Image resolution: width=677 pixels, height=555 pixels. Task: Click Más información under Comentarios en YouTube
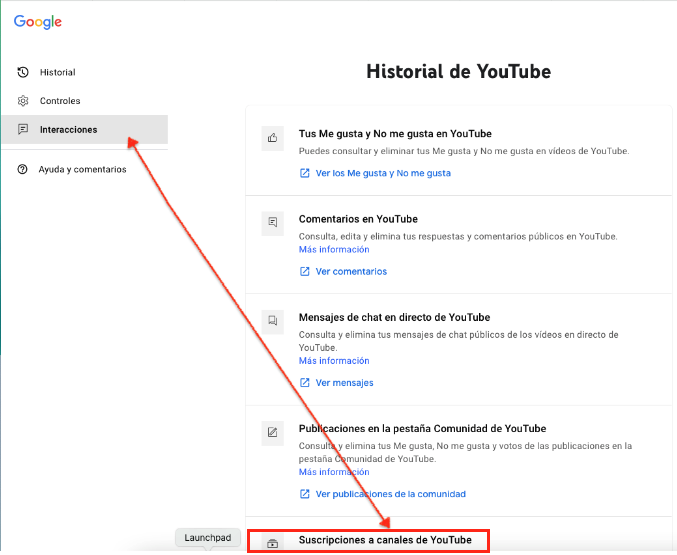[x=334, y=249]
